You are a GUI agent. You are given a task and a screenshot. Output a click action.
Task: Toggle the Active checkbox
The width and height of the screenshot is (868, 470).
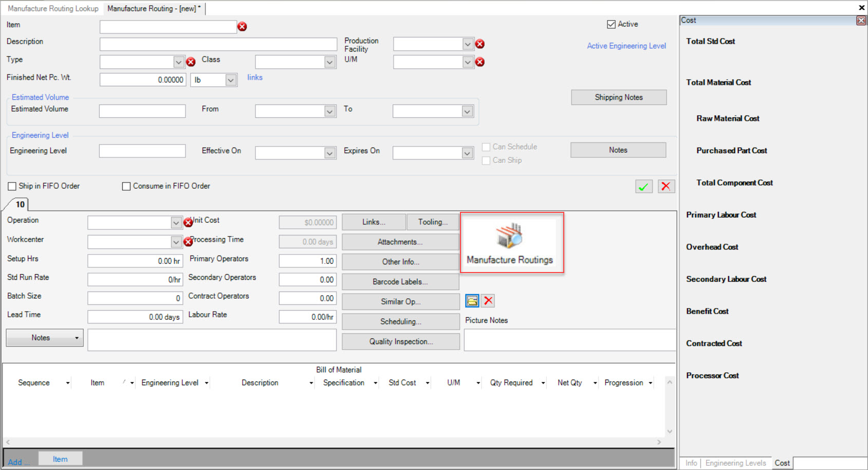611,24
